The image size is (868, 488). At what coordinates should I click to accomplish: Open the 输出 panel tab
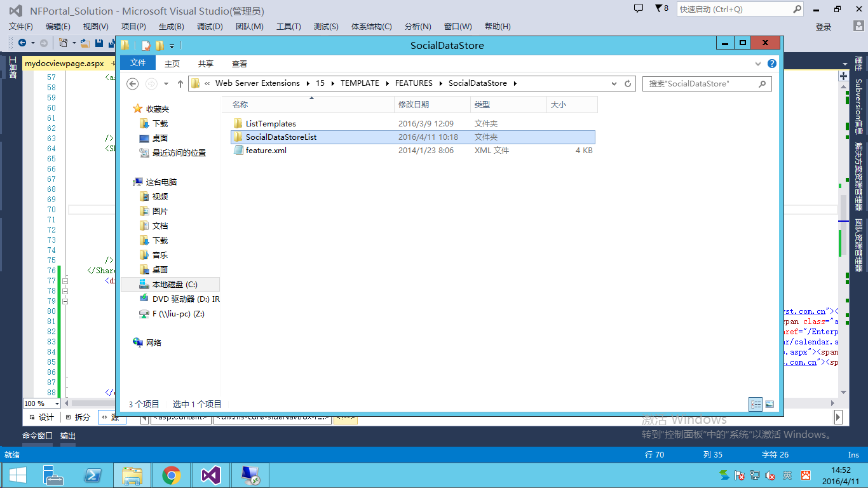click(68, 436)
